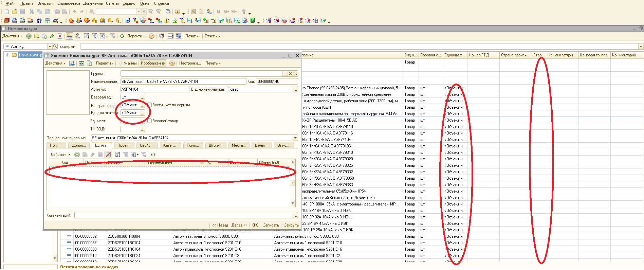Open the calculator icon in main toolbar
Image resolution: width=644 pixels, height=270 pixels.
tap(193, 12)
